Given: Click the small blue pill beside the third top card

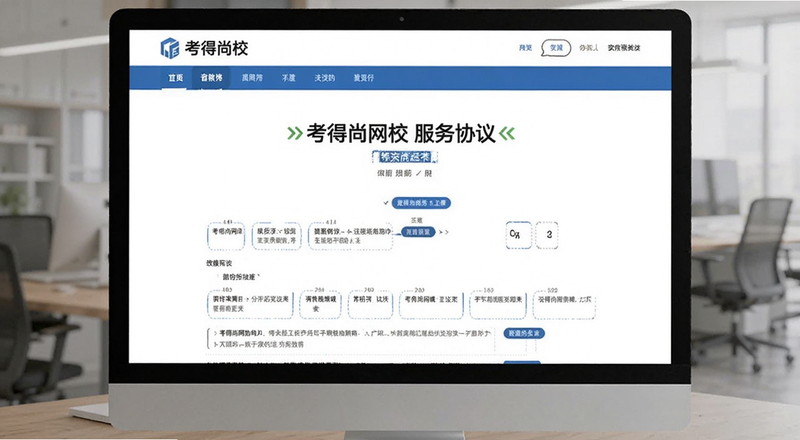Looking at the screenshot, I should click(x=418, y=232).
